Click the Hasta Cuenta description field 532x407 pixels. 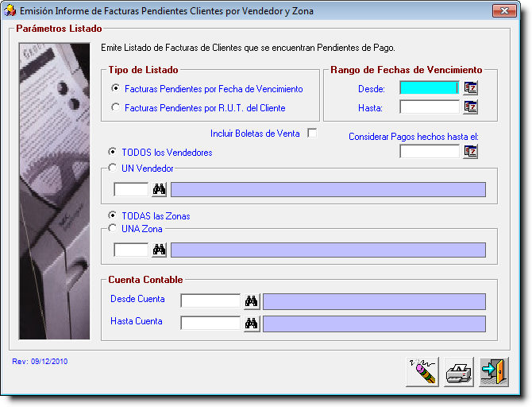[374, 324]
